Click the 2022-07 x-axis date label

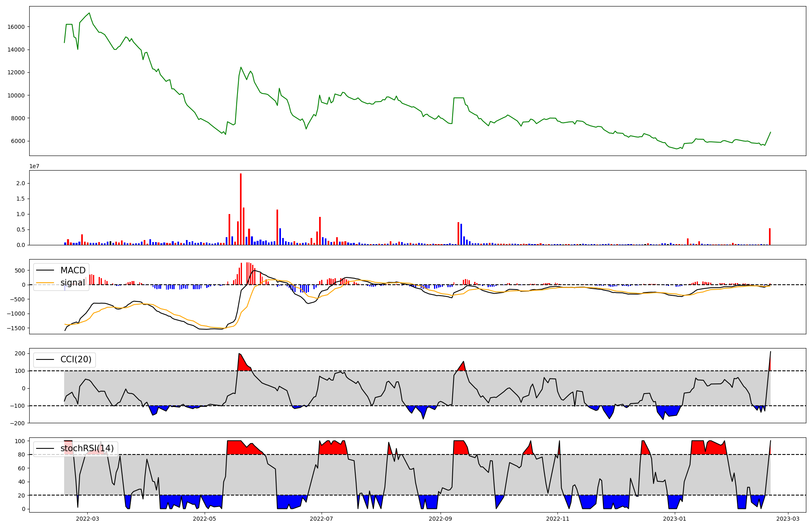(x=322, y=519)
